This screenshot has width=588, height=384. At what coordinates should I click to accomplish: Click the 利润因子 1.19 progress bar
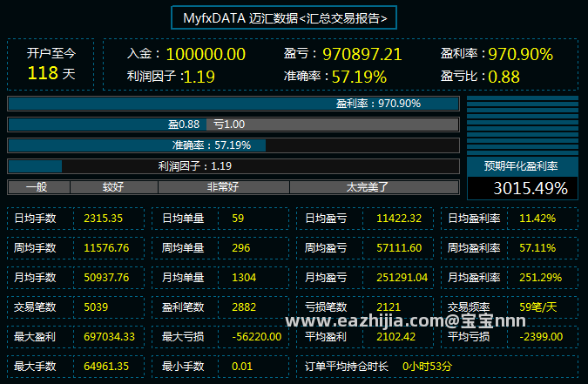coord(233,166)
